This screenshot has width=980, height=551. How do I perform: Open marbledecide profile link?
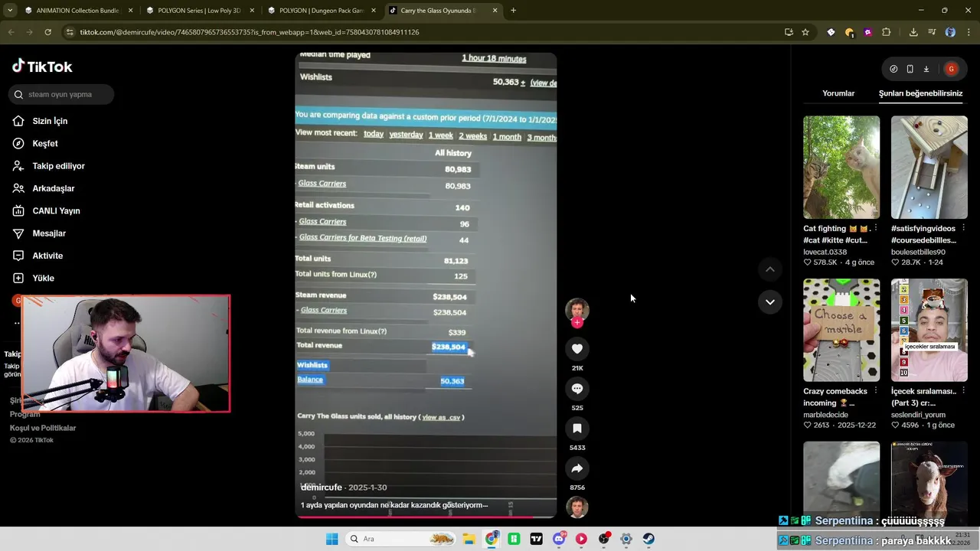pos(825,415)
